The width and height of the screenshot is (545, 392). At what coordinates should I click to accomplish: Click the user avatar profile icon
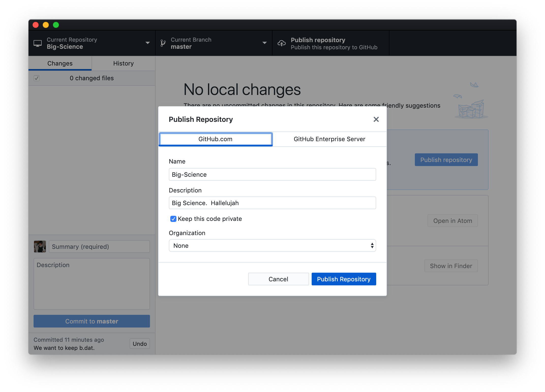point(40,246)
